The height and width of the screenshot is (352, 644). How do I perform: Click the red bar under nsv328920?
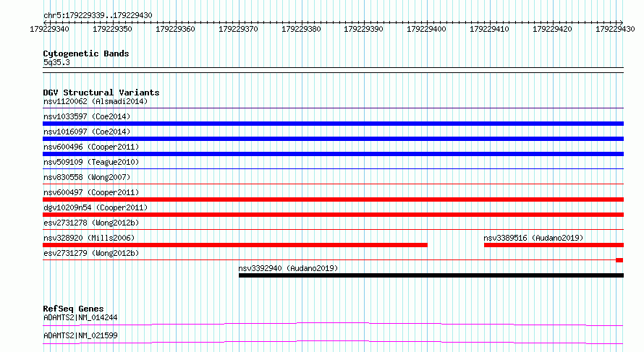click(235, 245)
